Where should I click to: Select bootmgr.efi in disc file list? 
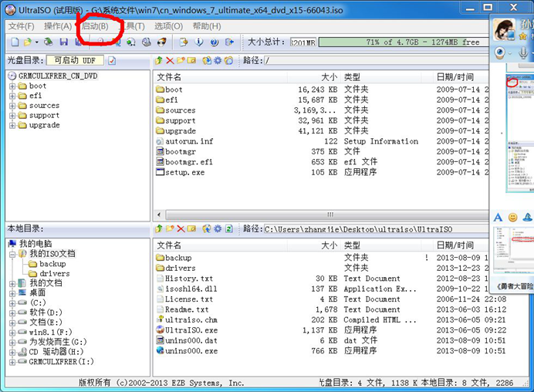(188, 162)
